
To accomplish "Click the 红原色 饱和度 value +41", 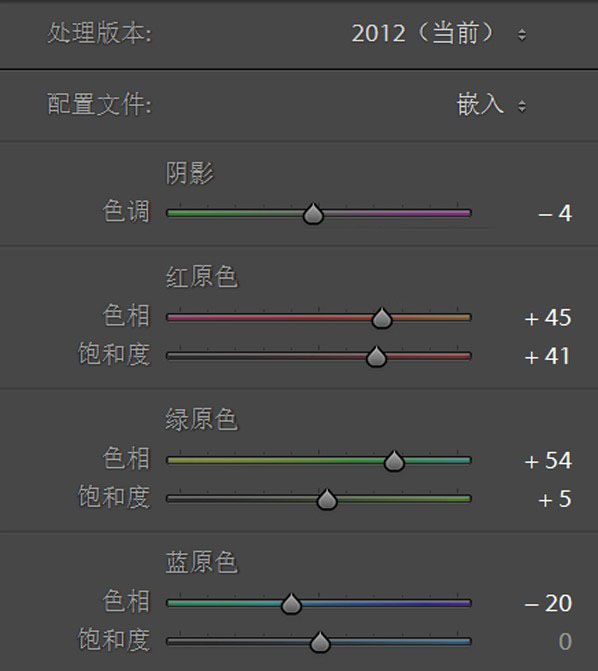I will coord(548,356).
